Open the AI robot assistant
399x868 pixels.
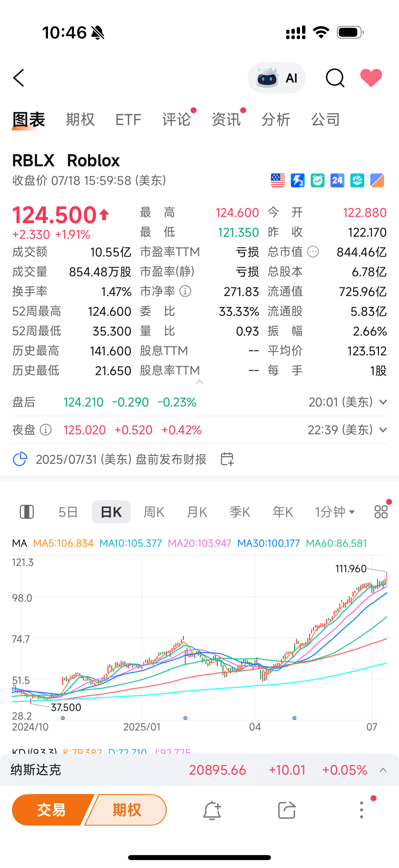point(277,78)
